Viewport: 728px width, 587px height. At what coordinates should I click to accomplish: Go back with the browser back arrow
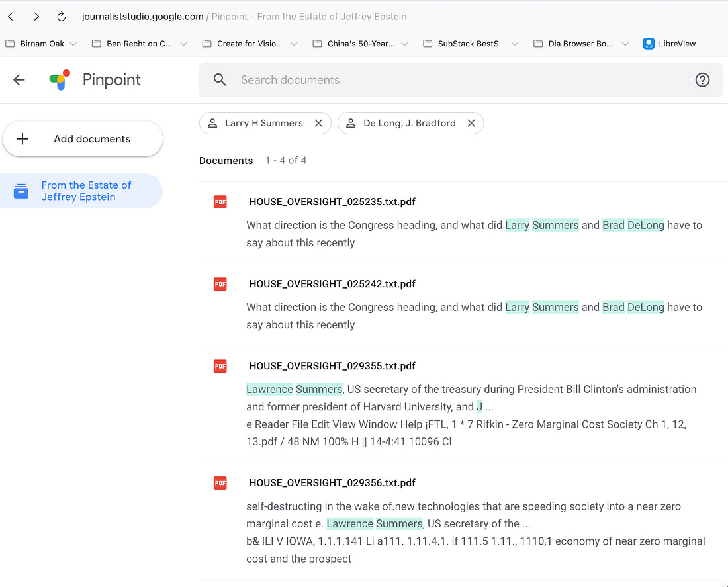tap(11, 17)
